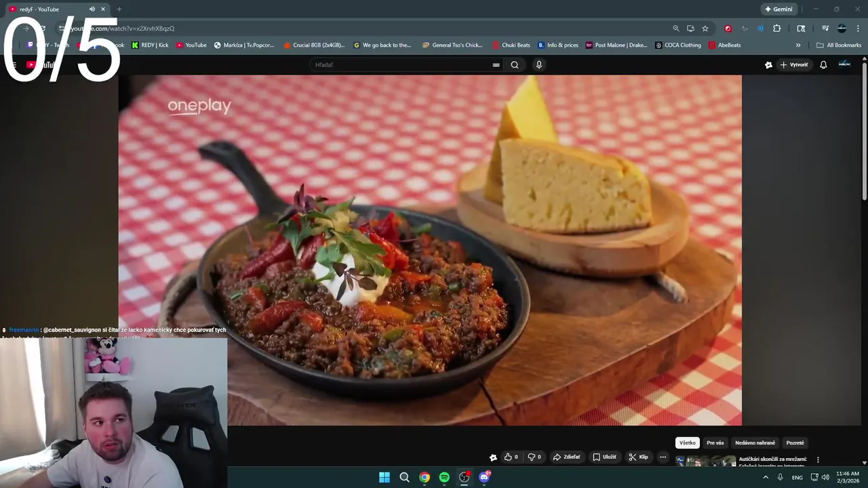Dislike the video with thumbs down

tap(534, 457)
